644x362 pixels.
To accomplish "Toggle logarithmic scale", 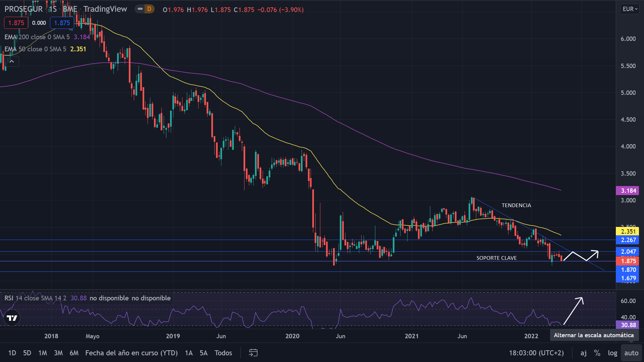I will point(612,353).
